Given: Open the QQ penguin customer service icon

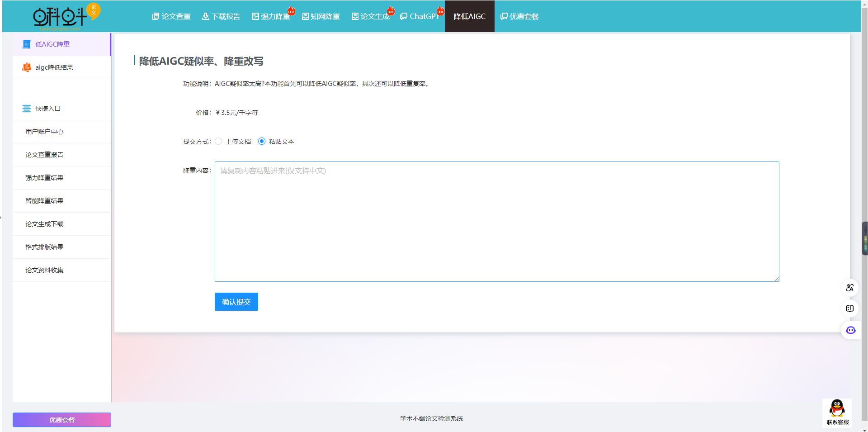Looking at the screenshot, I should [837, 409].
